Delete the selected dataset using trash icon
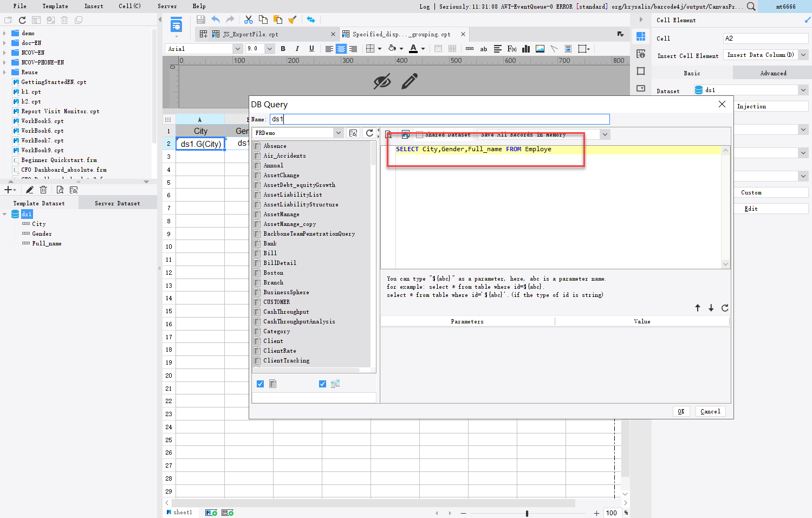The width and height of the screenshot is (812, 518). tap(43, 190)
